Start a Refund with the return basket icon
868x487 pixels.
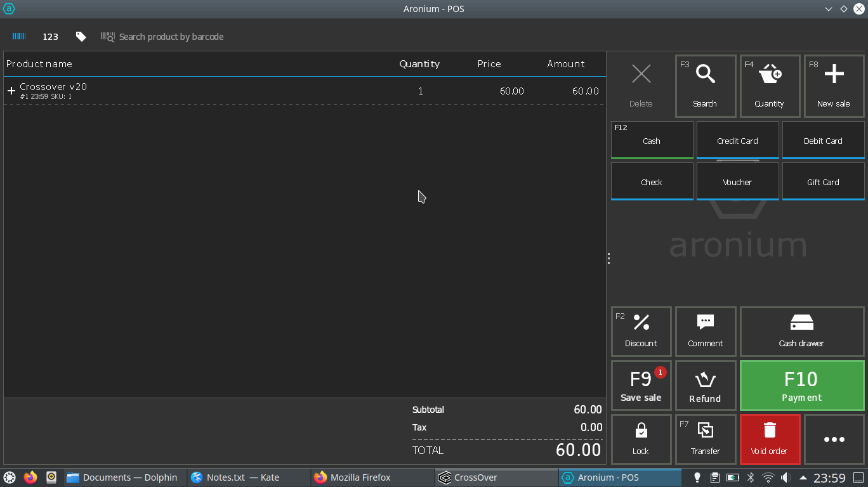pos(706,385)
